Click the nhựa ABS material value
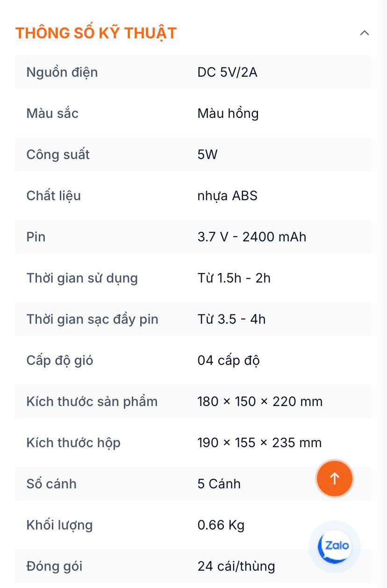This screenshot has height=588, width=387. [x=227, y=196]
